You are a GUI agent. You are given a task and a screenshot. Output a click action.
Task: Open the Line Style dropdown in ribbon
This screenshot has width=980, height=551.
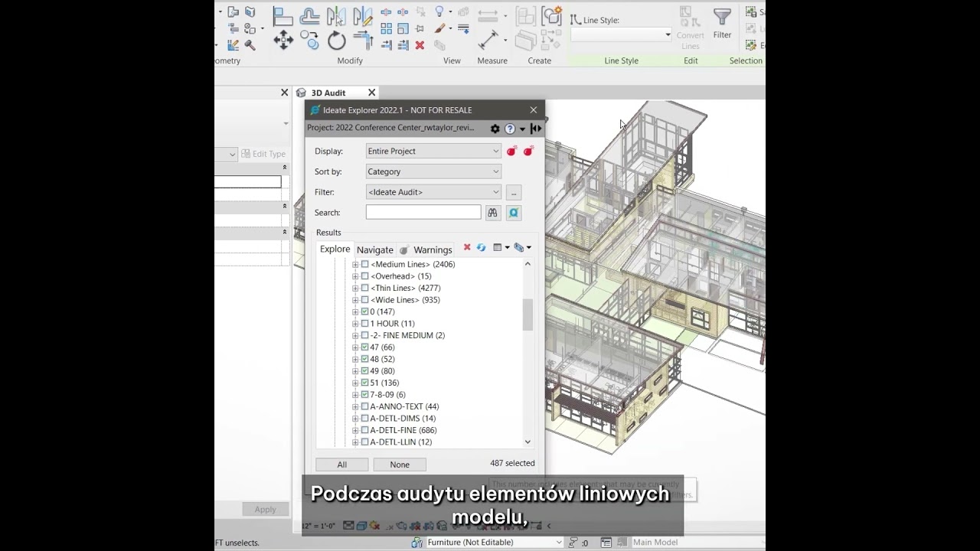[x=621, y=34]
